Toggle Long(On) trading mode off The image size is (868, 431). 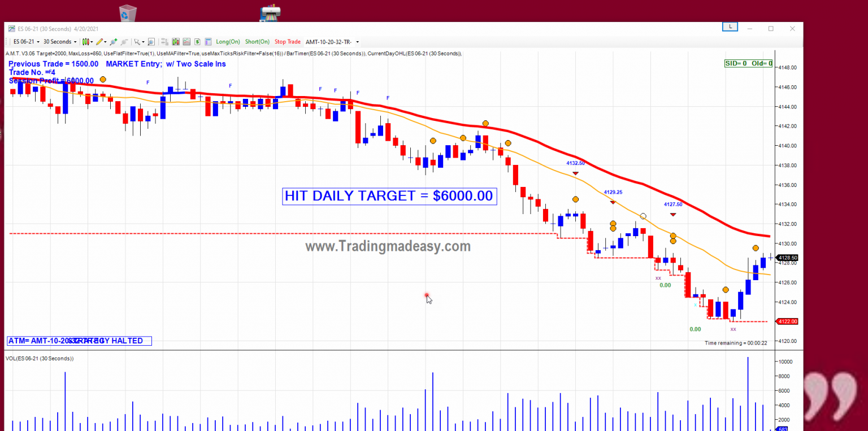(x=227, y=41)
